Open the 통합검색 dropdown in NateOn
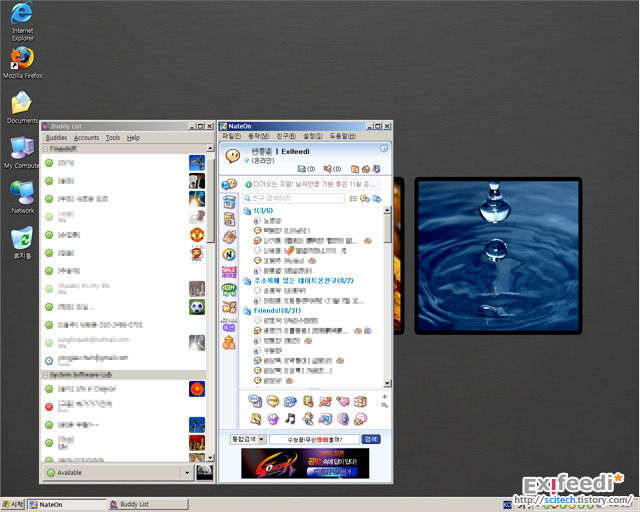 pos(248,439)
